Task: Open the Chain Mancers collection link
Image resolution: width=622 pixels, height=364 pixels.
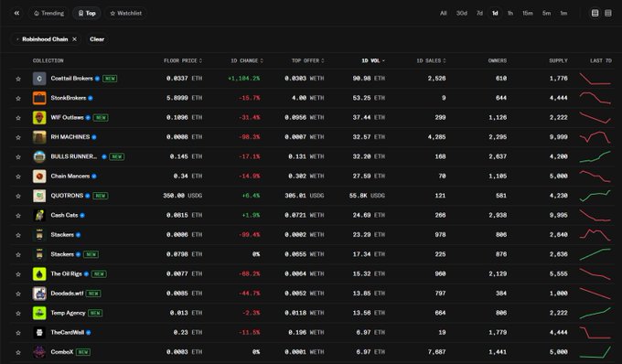Action: 70,176
